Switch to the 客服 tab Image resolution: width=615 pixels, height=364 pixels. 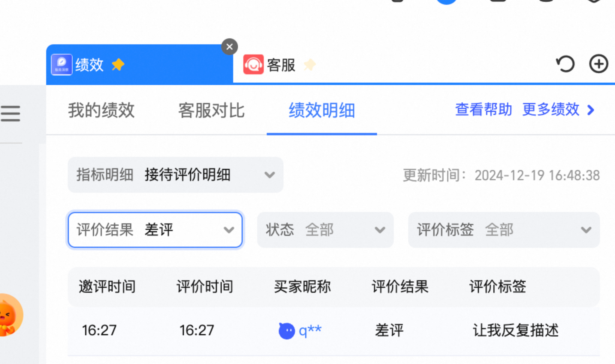tap(280, 65)
